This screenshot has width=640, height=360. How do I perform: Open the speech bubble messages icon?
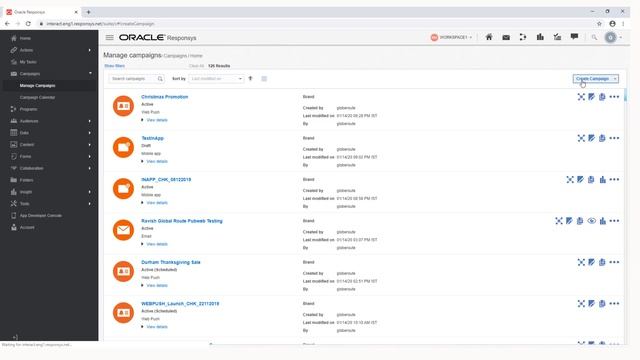[x=574, y=37]
